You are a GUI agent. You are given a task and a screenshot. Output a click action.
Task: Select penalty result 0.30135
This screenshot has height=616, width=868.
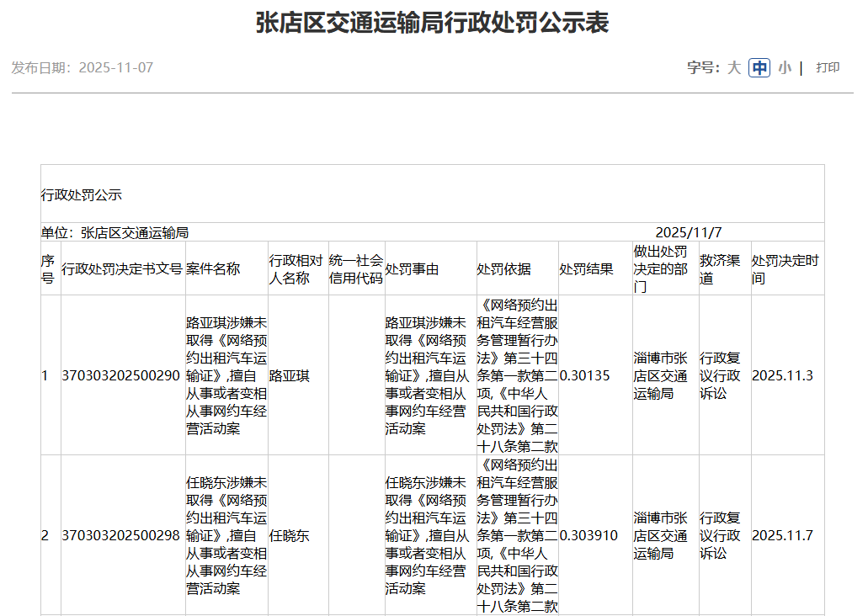point(584,375)
